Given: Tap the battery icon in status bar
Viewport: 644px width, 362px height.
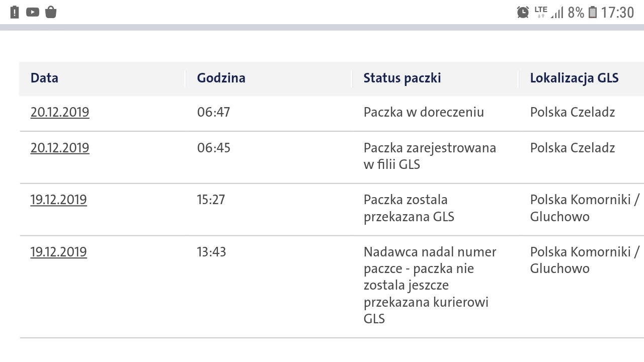Looking at the screenshot, I should [x=593, y=12].
